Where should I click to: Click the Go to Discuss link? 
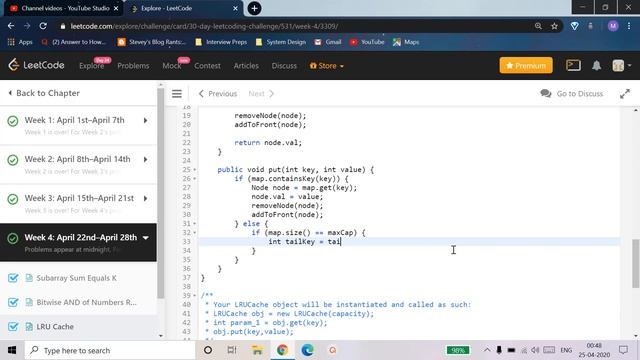click(x=571, y=94)
